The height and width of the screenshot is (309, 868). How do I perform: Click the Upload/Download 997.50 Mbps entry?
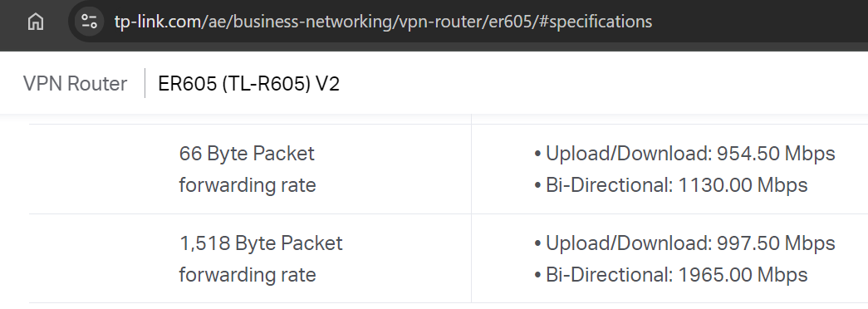point(684,243)
